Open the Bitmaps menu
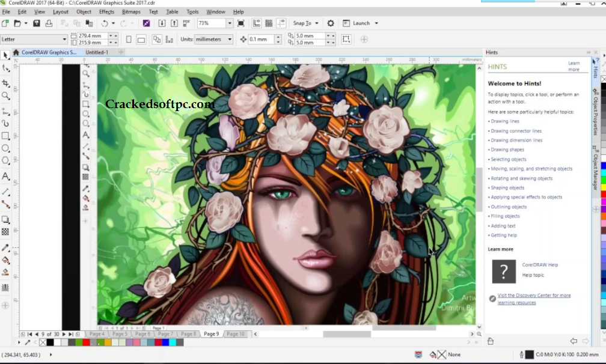Image resolution: width=606 pixels, height=364 pixels. click(131, 12)
